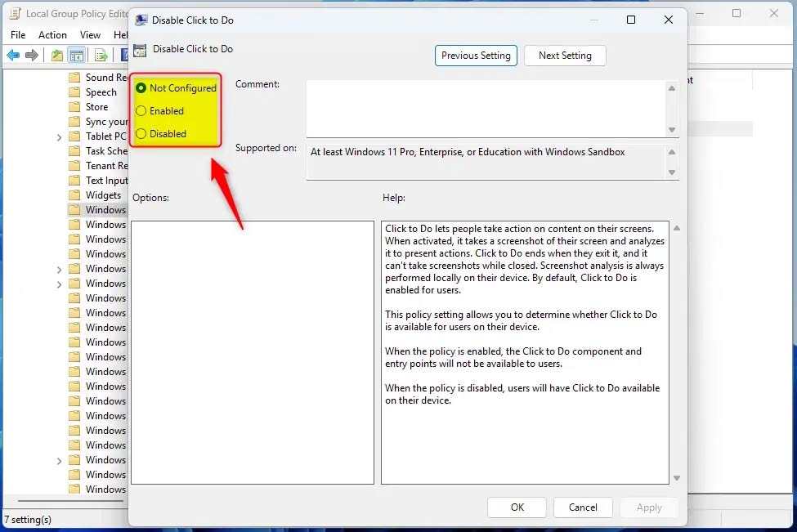This screenshot has width=797, height=532.
Task: Toggle the Show/Hide Console Tree toolbar icon
Action: [77, 55]
